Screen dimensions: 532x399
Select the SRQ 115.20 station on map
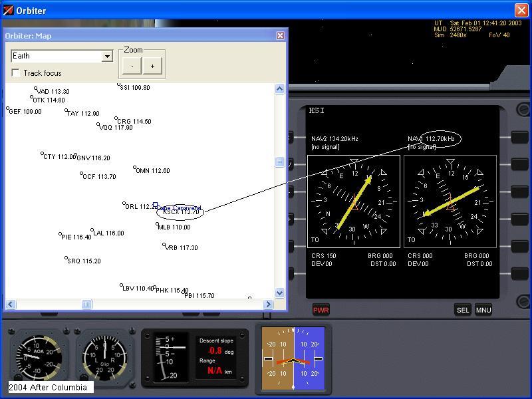tap(82, 260)
